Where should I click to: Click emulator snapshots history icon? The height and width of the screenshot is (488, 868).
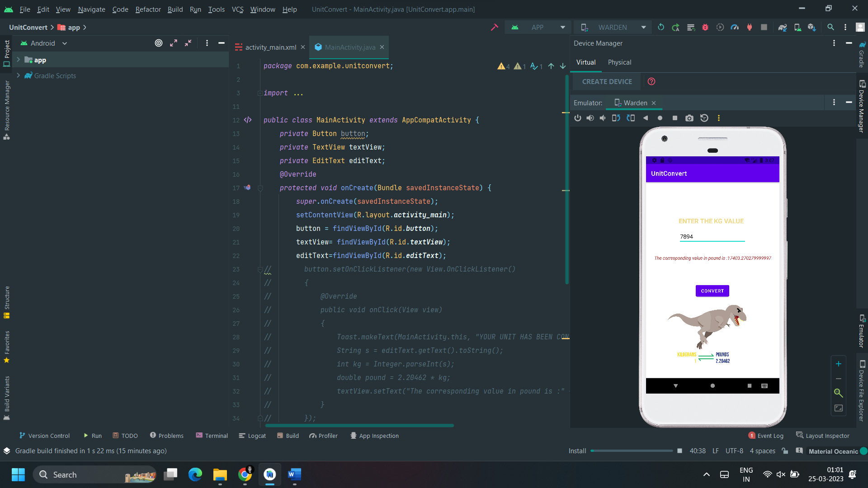tap(704, 118)
